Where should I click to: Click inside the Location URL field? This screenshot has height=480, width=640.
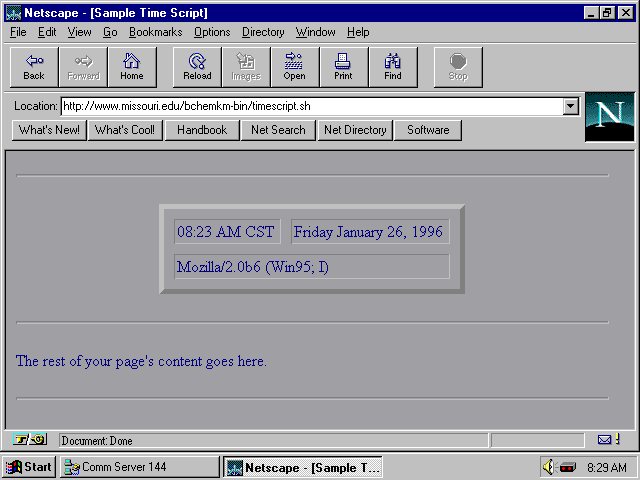310,106
